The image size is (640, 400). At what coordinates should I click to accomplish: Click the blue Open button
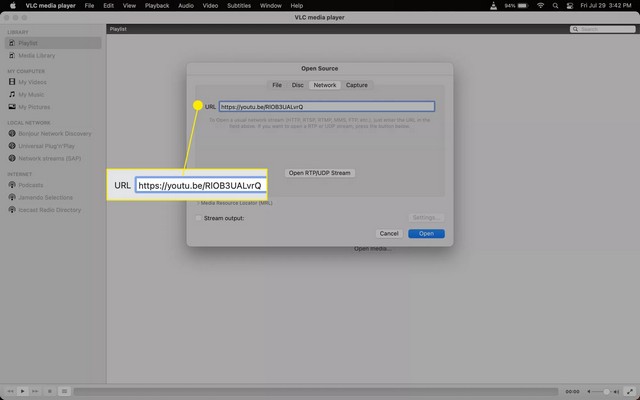pyautogui.click(x=426, y=233)
